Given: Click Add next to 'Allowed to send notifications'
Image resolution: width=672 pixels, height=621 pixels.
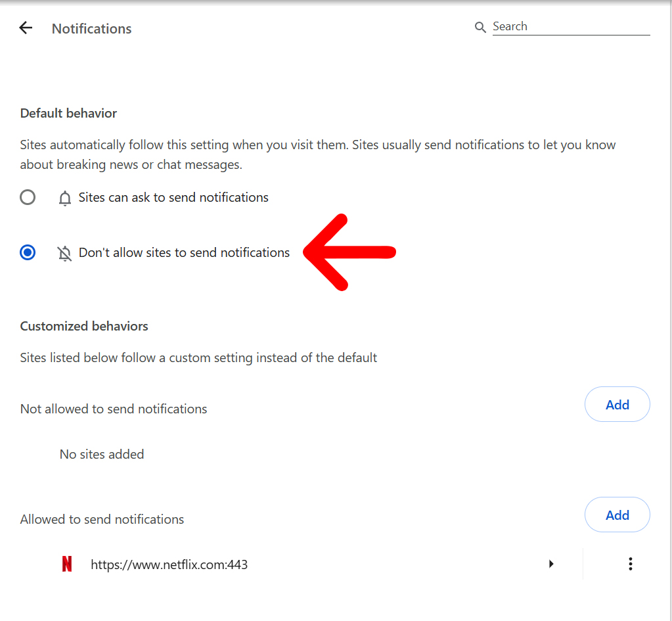Looking at the screenshot, I should click(617, 515).
